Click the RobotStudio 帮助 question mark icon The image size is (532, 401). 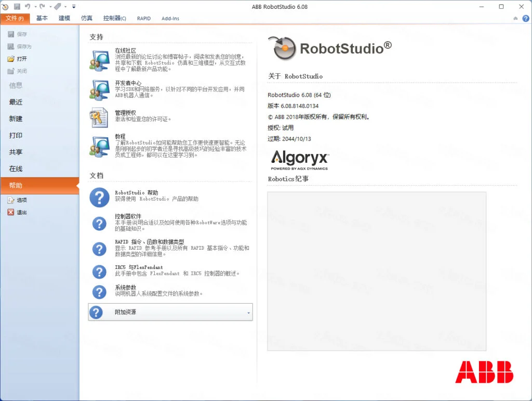(x=99, y=197)
